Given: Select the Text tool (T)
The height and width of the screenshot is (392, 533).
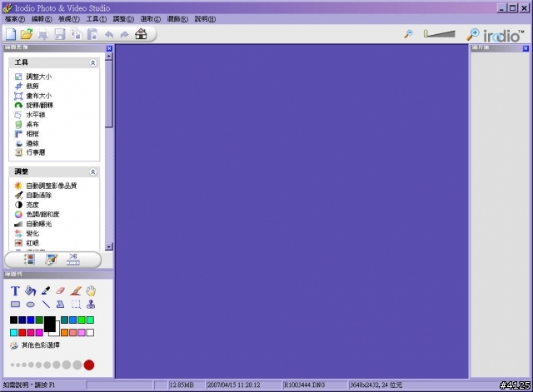Looking at the screenshot, I should tap(15, 291).
